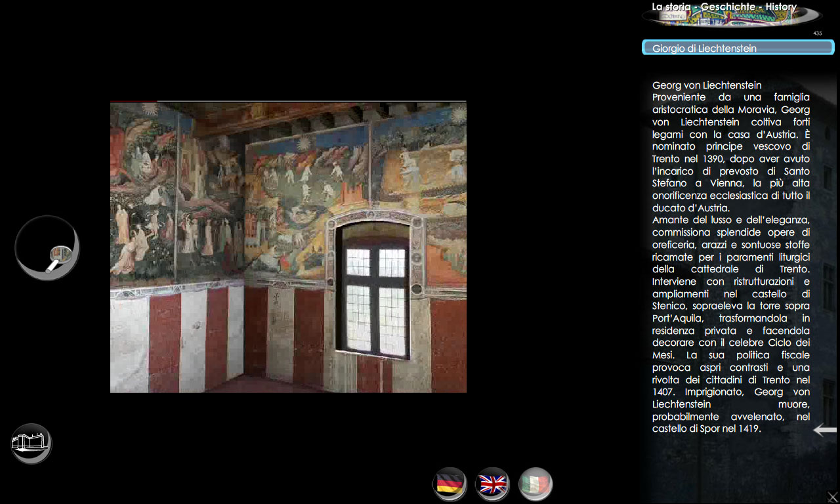This screenshot has height=504, width=840.
Task: Select the English UK flag
Action: point(492,485)
